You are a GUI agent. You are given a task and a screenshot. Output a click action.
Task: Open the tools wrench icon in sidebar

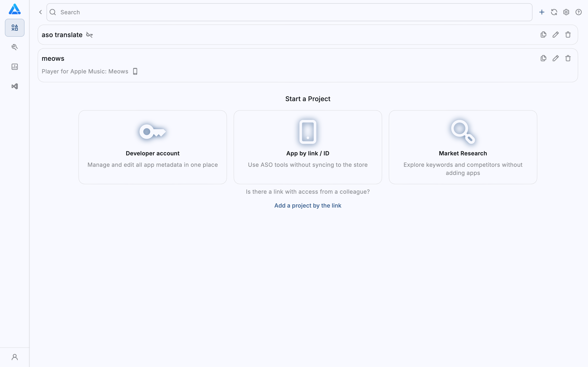(14, 47)
